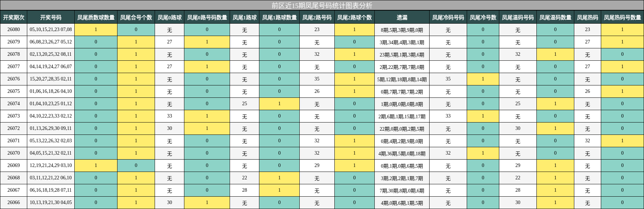Select the 凤尾热码号数量 column header
This screenshot has width=644, height=209.
[622, 17]
